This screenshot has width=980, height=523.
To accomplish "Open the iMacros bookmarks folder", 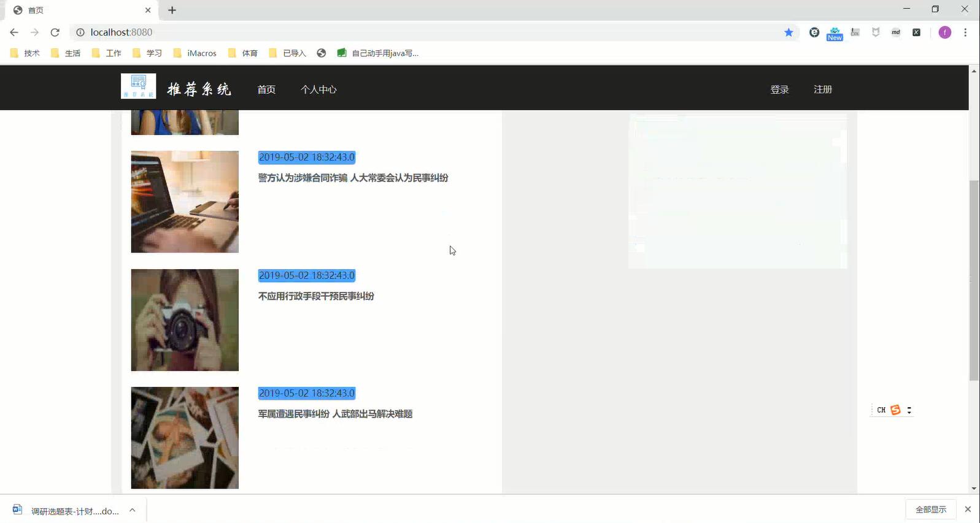I will pyautogui.click(x=195, y=53).
